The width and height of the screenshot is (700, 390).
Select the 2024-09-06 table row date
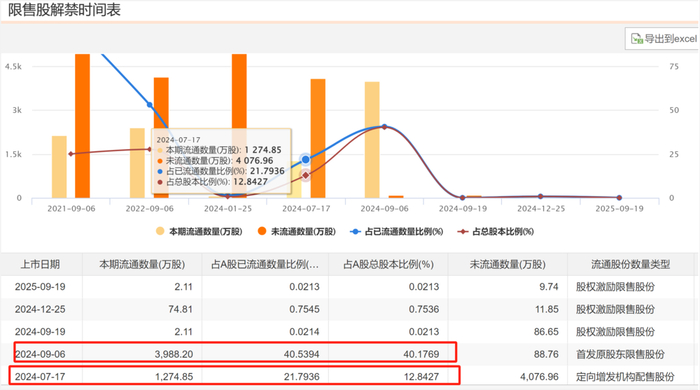coord(40,354)
